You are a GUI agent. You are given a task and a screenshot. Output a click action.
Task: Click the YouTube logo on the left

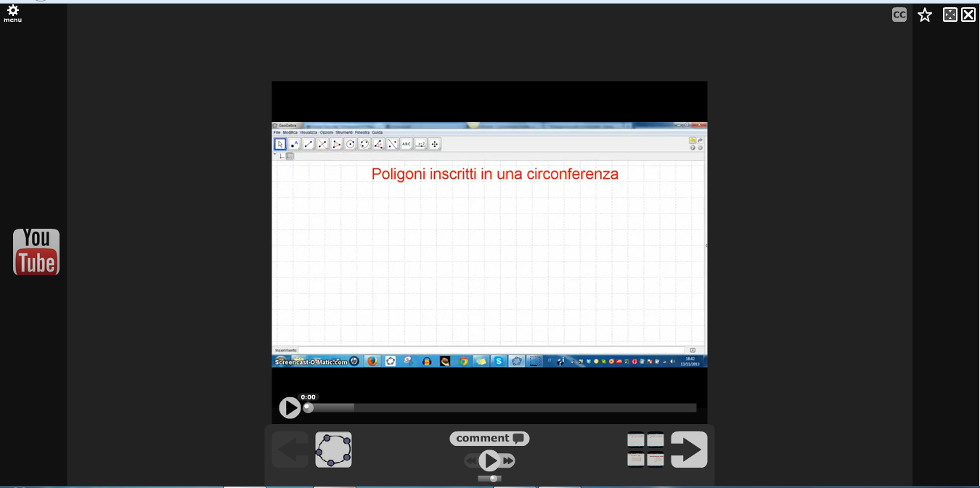(x=36, y=252)
